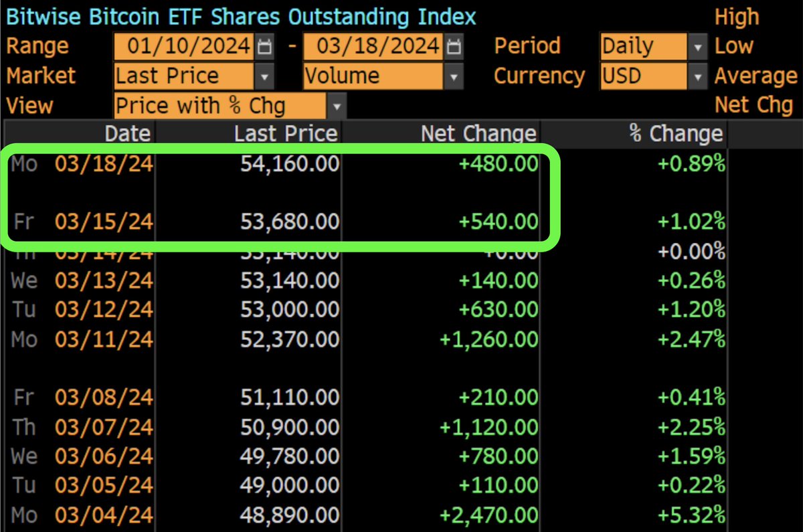This screenshot has height=532, width=803.
Task: Select the Last Price market field
Action: coord(184,76)
